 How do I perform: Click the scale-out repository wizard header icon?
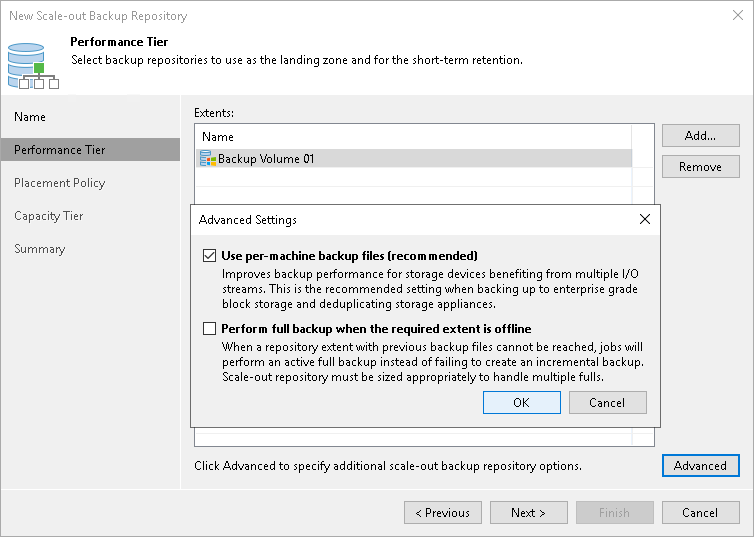click(x=31, y=64)
